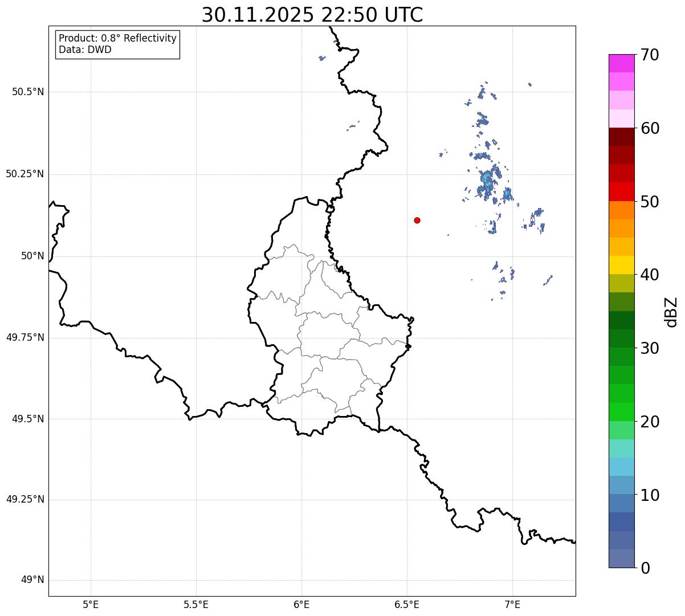Click the 50.25°N latitude label
685x616 pixels.
pos(25,174)
